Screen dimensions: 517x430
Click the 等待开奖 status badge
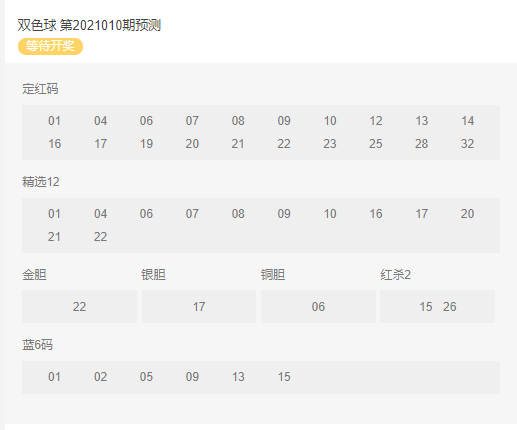pyautogui.click(x=50, y=46)
